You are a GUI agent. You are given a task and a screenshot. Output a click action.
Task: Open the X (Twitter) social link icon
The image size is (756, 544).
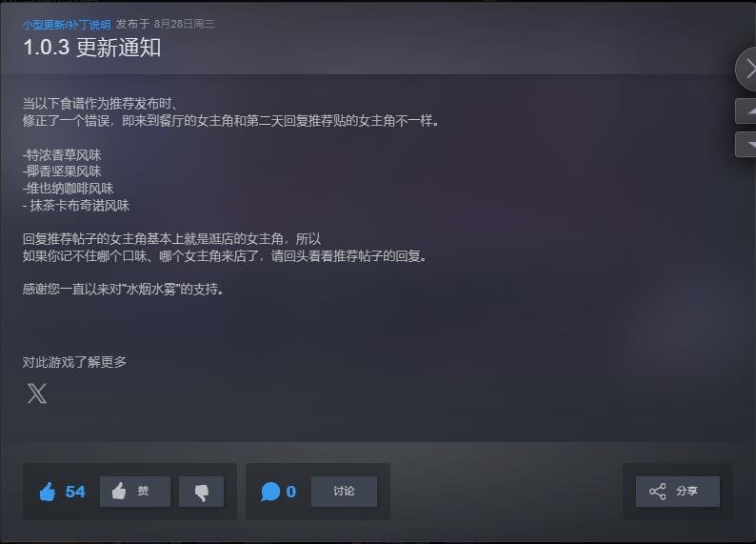point(36,393)
